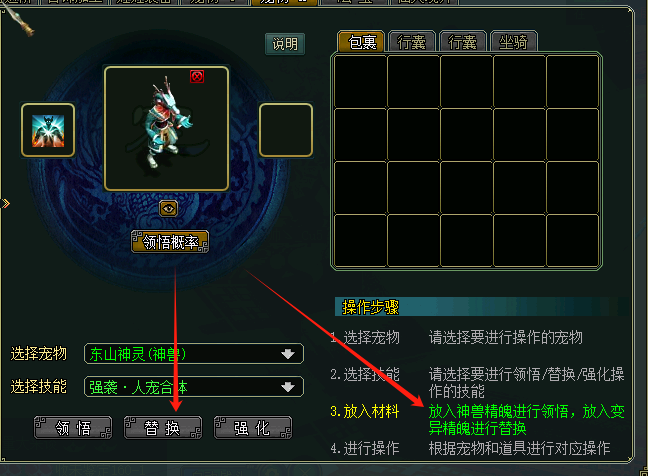Open the 选择宠物 dropdown arrow
Screen dimensions: 648x476
pyautogui.click(x=288, y=354)
